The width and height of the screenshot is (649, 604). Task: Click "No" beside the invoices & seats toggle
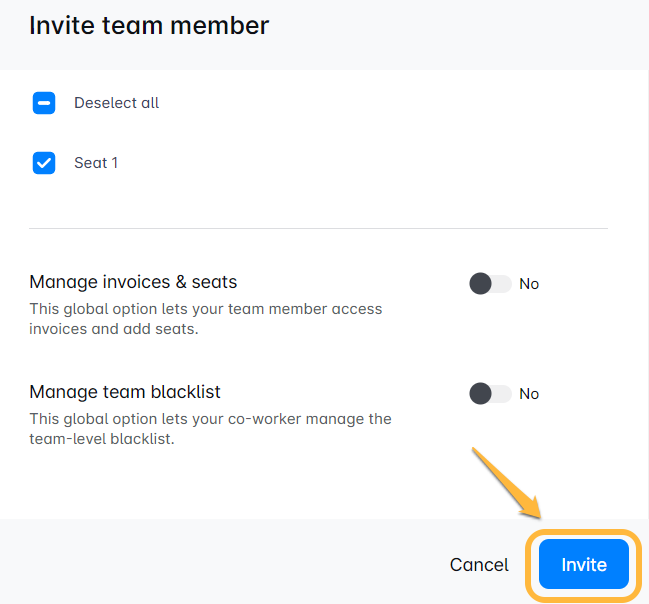tap(529, 284)
